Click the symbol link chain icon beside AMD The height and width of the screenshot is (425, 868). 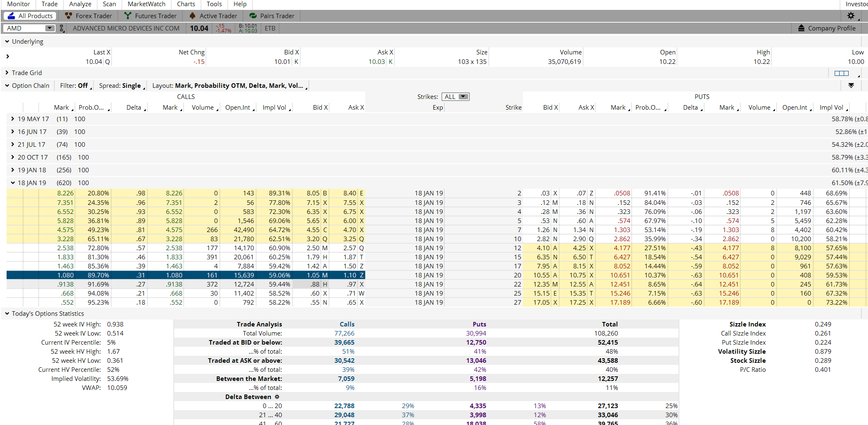[62, 28]
